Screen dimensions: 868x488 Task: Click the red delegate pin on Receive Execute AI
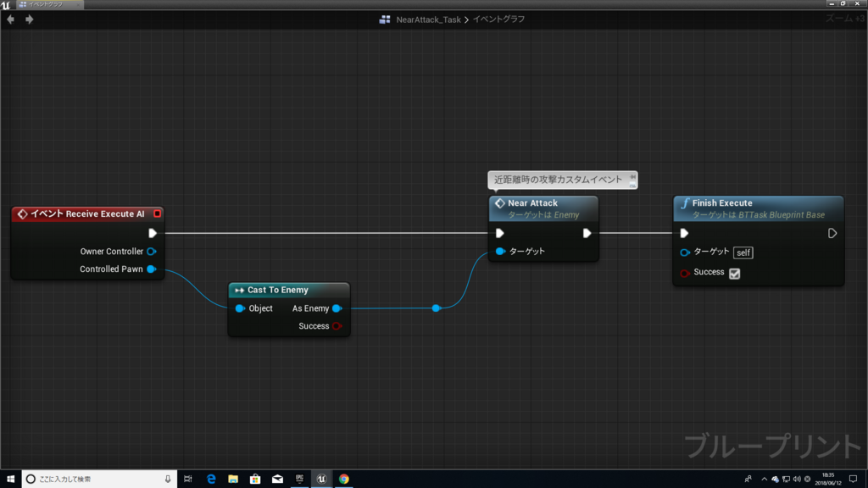[157, 213]
